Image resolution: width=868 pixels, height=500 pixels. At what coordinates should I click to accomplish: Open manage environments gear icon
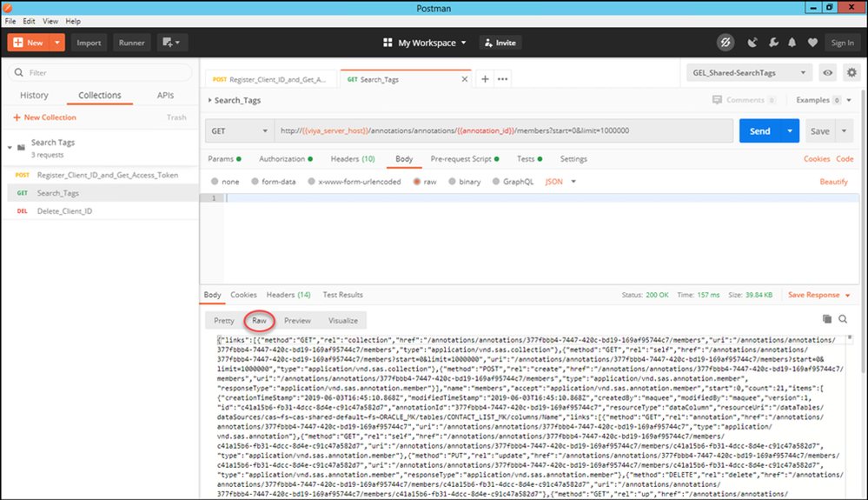coord(851,72)
